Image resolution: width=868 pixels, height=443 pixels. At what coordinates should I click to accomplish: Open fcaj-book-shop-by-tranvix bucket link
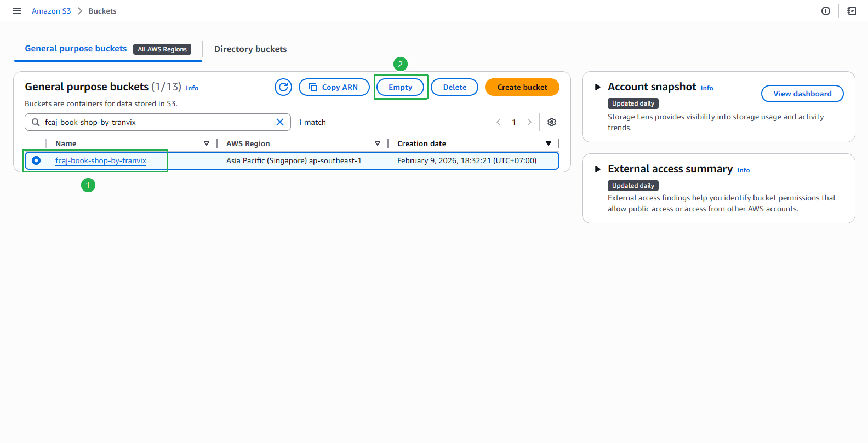[x=101, y=160]
